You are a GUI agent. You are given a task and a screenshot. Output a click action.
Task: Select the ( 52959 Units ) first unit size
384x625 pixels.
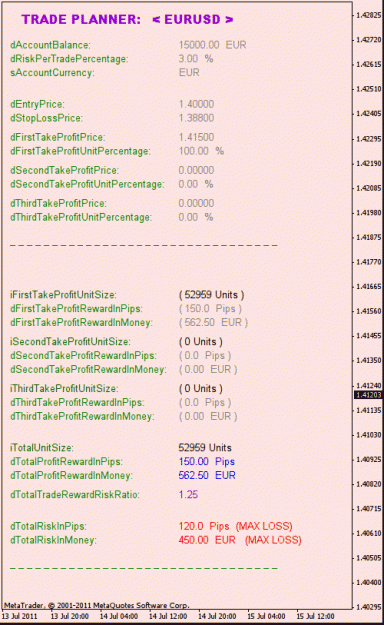click(211, 295)
